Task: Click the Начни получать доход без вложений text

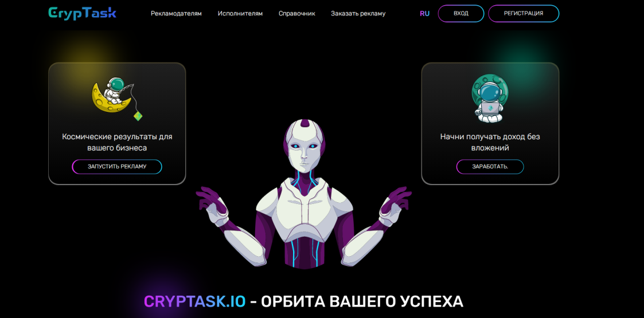Action: [490, 142]
